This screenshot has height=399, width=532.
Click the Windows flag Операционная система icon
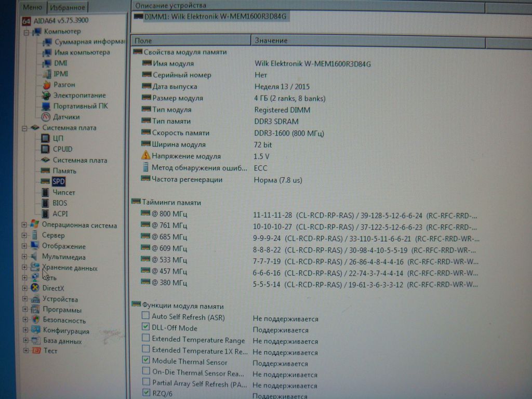pyautogui.click(x=34, y=224)
